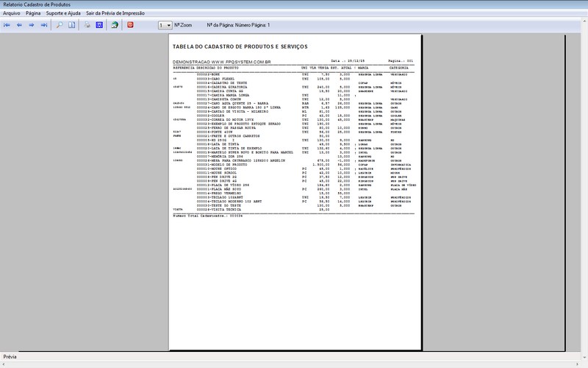Image resolution: width=588 pixels, height=368 pixels.
Task: Click the 'Prévia' status bar text
Action: click(10, 357)
